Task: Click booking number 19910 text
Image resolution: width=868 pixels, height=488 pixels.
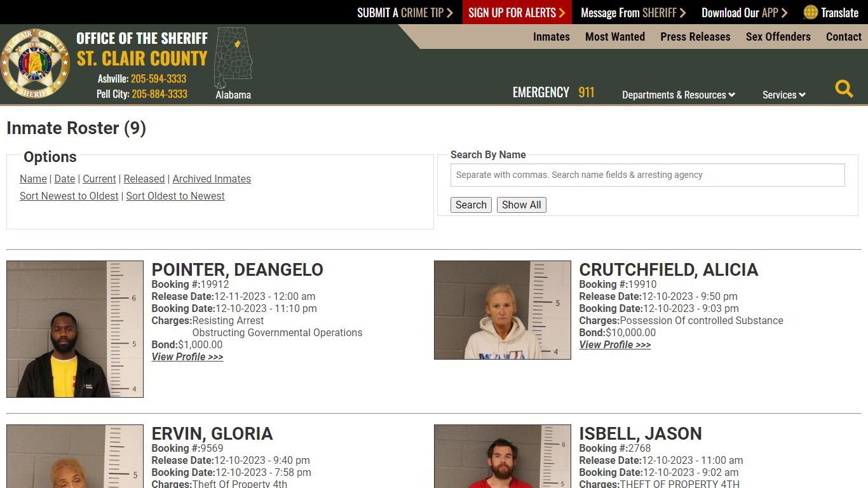Action: (x=642, y=285)
